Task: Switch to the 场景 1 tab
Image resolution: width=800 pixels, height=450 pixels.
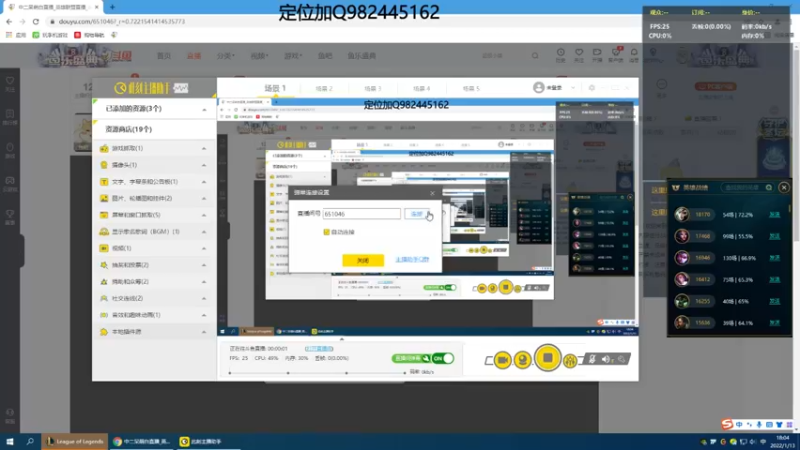Action: (275, 88)
